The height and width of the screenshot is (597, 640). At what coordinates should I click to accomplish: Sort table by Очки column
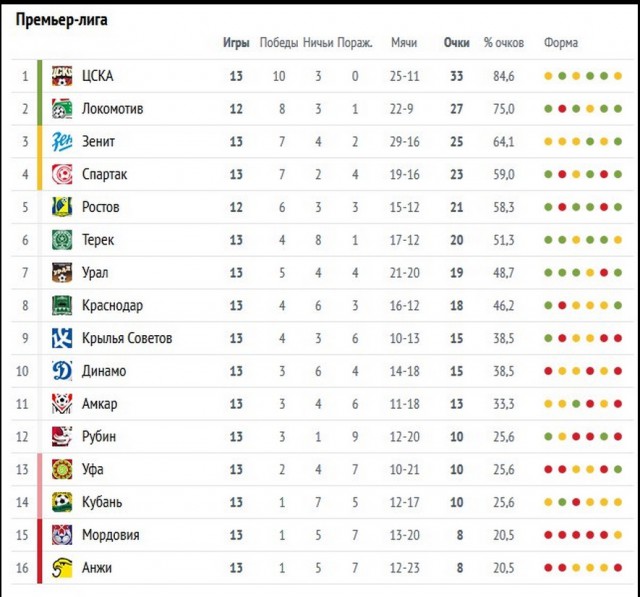pyautogui.click(x=456, y=43)
